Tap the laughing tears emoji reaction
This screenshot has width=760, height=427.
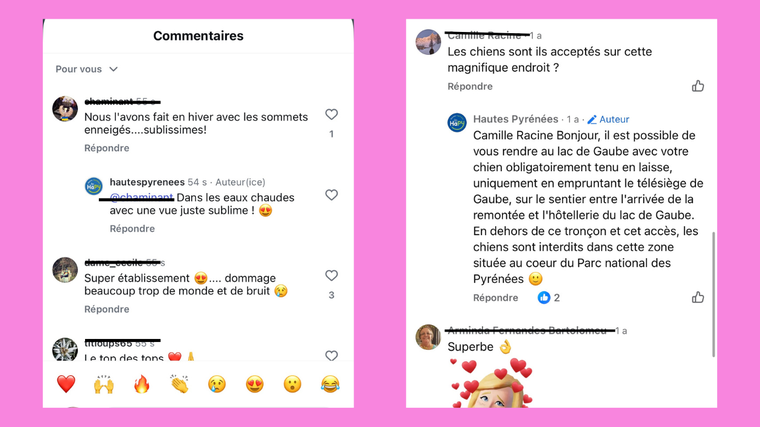tap(330, 384)
